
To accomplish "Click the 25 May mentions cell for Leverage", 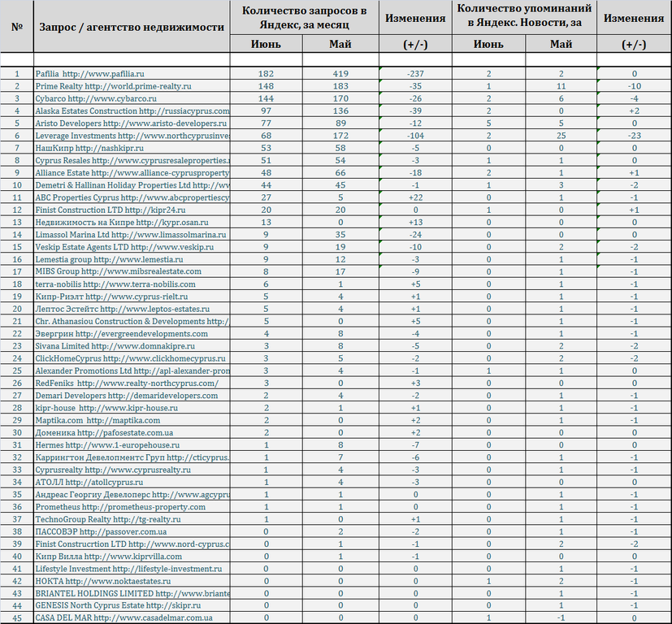I will (x=561, y=136).
